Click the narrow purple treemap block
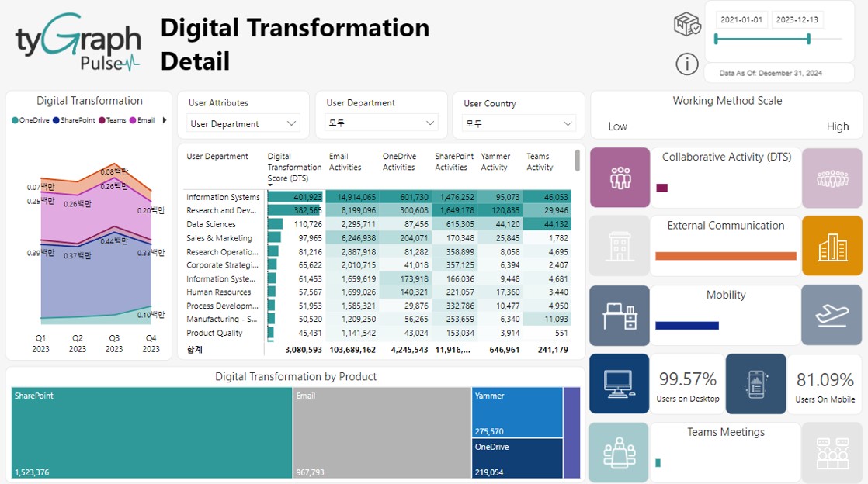Viewport: 868px width, 484px height. 572,433
